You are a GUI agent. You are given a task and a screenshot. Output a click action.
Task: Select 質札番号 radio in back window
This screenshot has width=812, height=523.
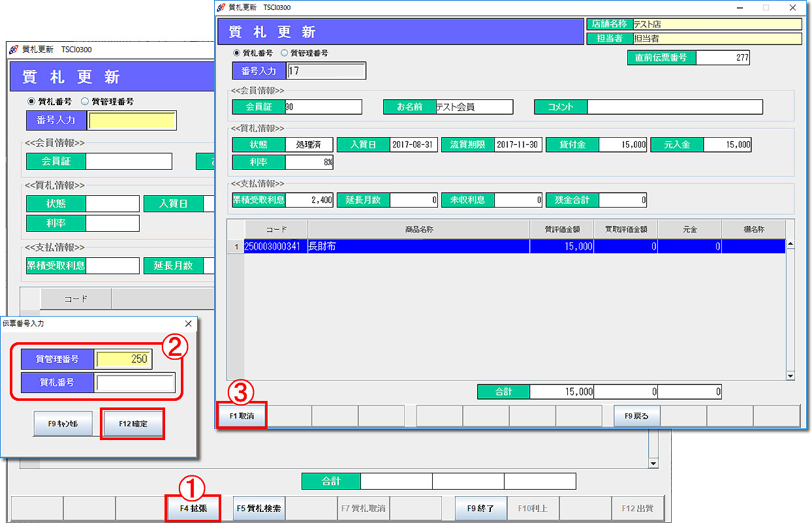[x=31, y=101]
